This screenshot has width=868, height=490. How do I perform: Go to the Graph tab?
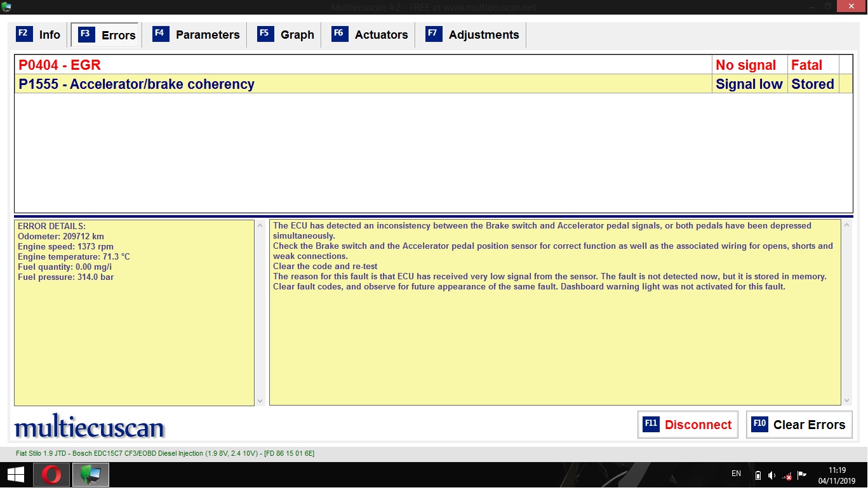tap(286, 35)
